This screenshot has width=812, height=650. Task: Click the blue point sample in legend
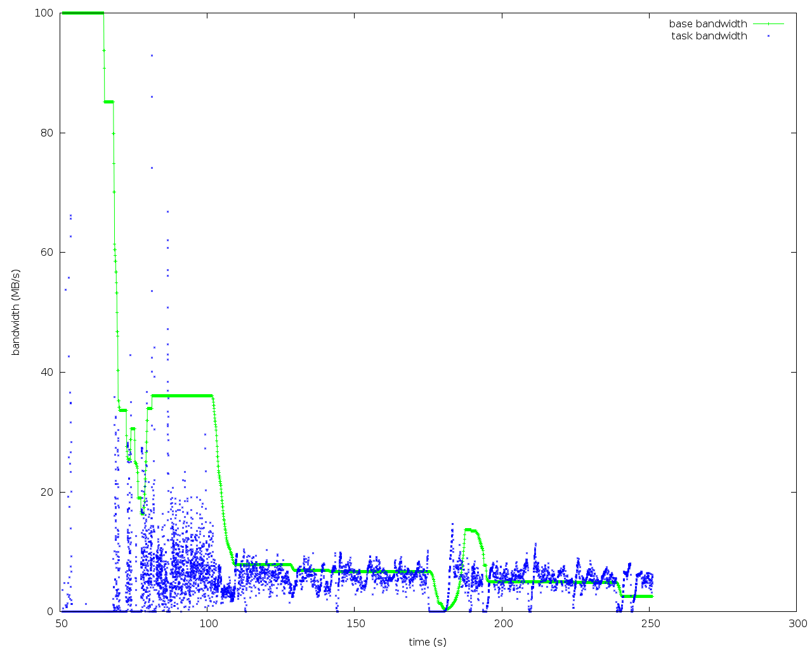768,36
